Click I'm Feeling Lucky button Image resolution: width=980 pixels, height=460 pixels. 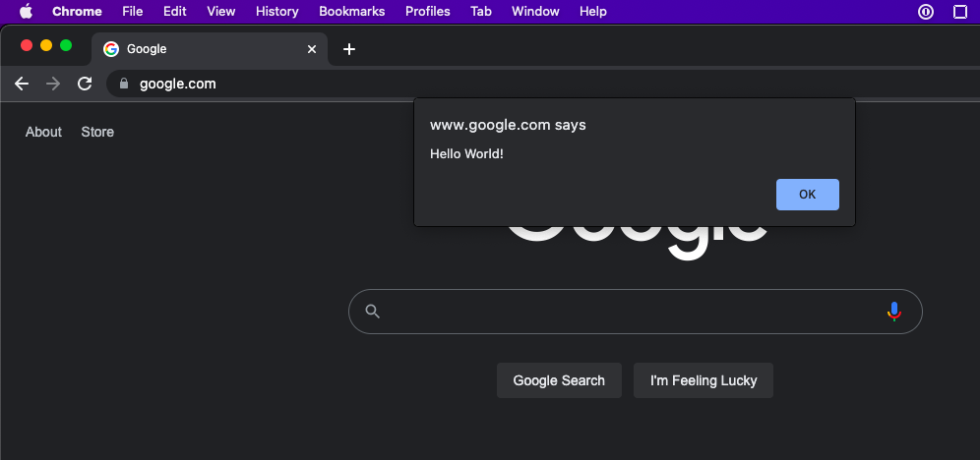(x=704, y=380)
